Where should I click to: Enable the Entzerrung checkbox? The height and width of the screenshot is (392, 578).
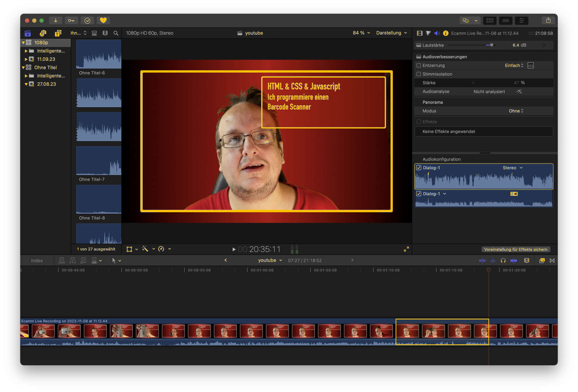click(419, 66)
